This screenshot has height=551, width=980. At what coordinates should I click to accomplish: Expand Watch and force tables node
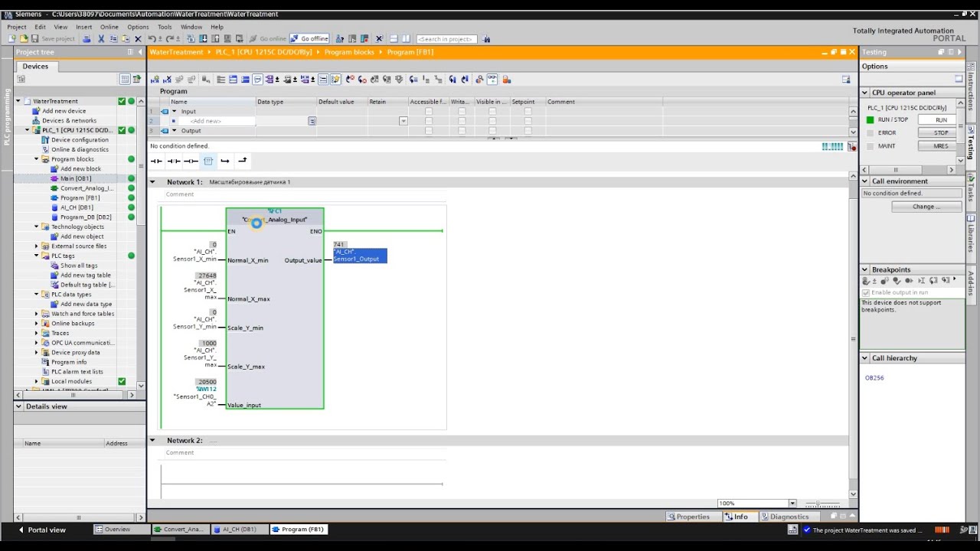[36, 314]
